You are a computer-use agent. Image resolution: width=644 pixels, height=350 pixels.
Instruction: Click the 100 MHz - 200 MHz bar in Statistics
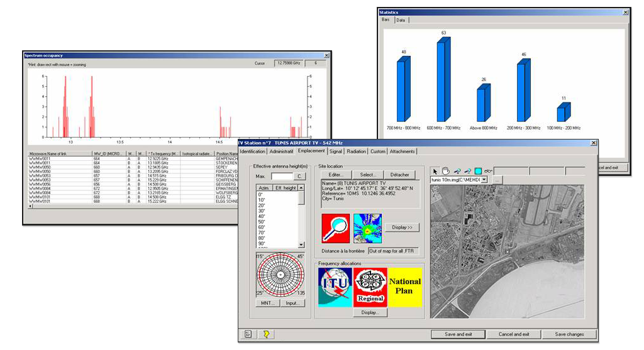563,112
